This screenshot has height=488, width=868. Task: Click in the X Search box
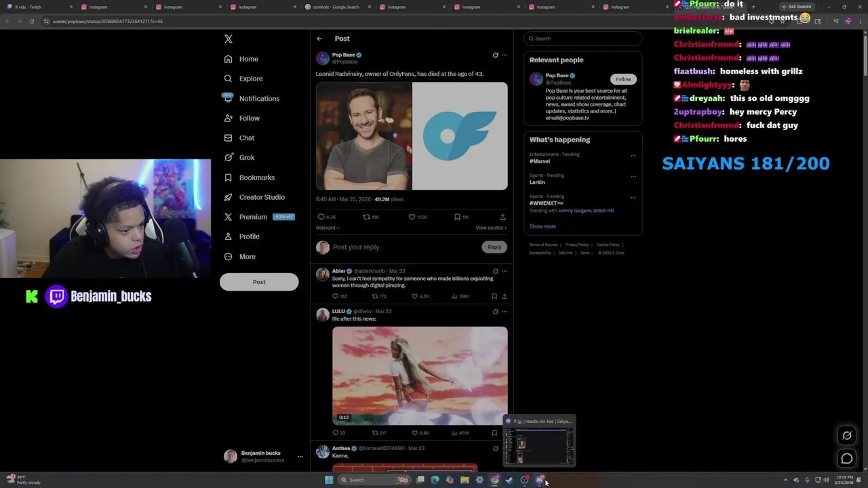tap(583, 39)
